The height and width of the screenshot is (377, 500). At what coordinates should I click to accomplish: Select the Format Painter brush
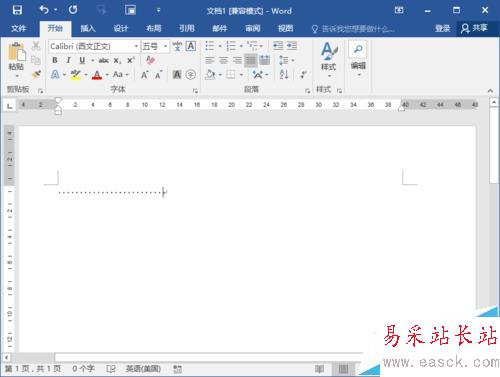tap(36, 74)
